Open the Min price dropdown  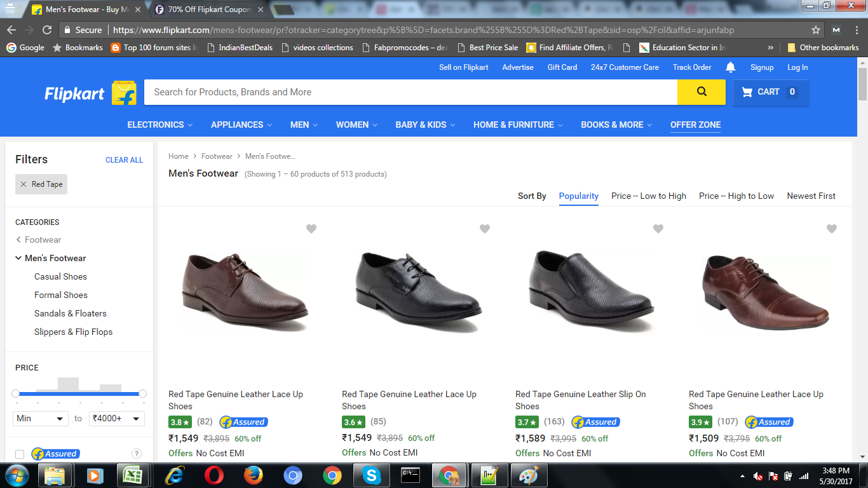pos(41,419)
